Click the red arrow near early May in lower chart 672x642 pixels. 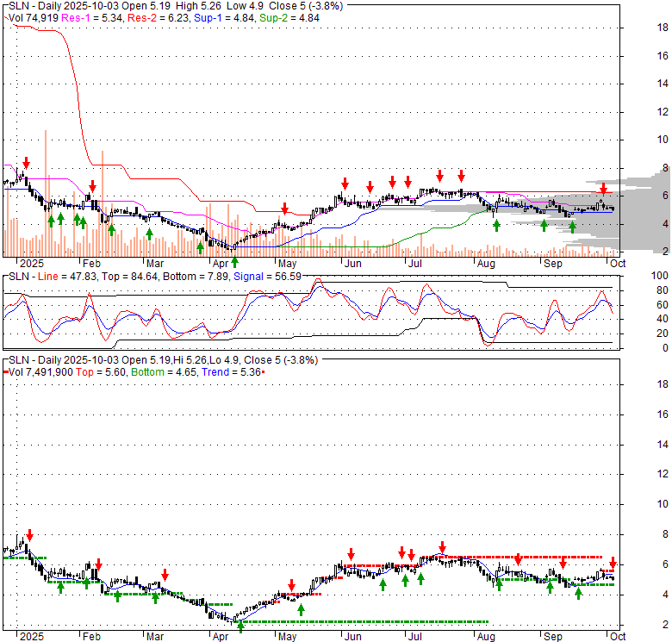[x=292, y=584]
